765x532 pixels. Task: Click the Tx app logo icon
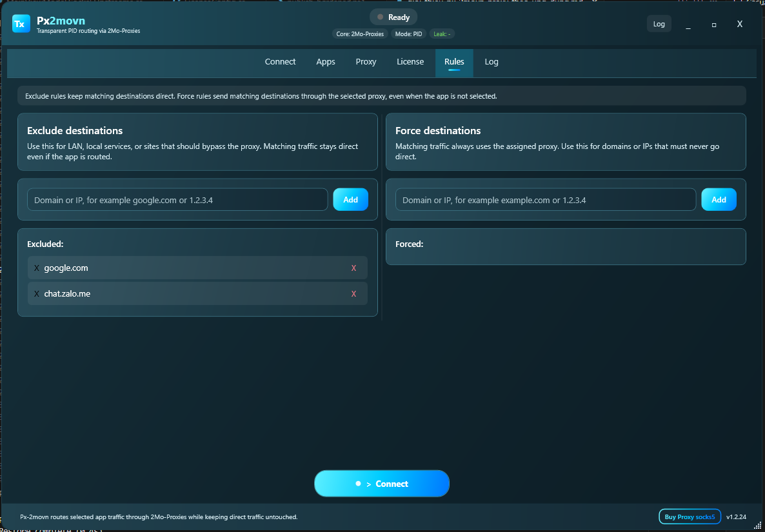click(21, 24)
